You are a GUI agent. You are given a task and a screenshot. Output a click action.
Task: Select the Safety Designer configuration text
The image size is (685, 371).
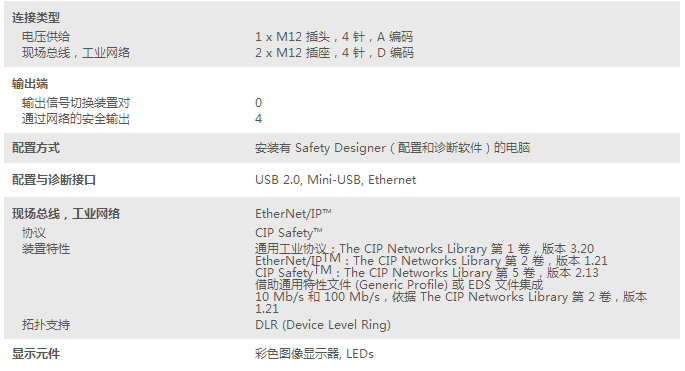392,148
